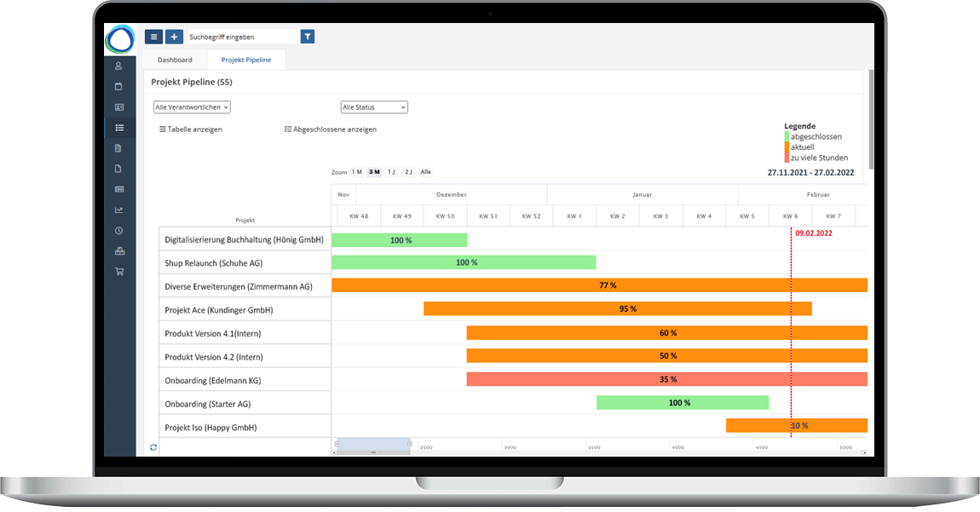Click the orange aktuell legend swatch

787,147
